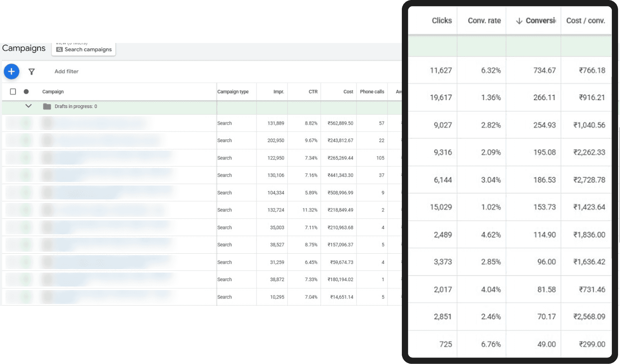Click cost per conversion ₹766.18
The image size is (620, 364).
point(592,70)
